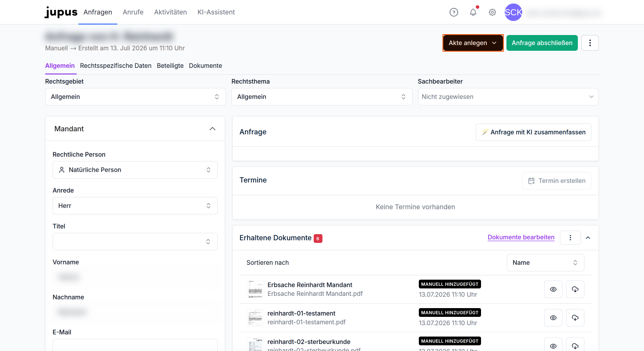Open the Sortieren nach Name dropdown
Viewport: 644px width, 351px height.
[545, 263]
